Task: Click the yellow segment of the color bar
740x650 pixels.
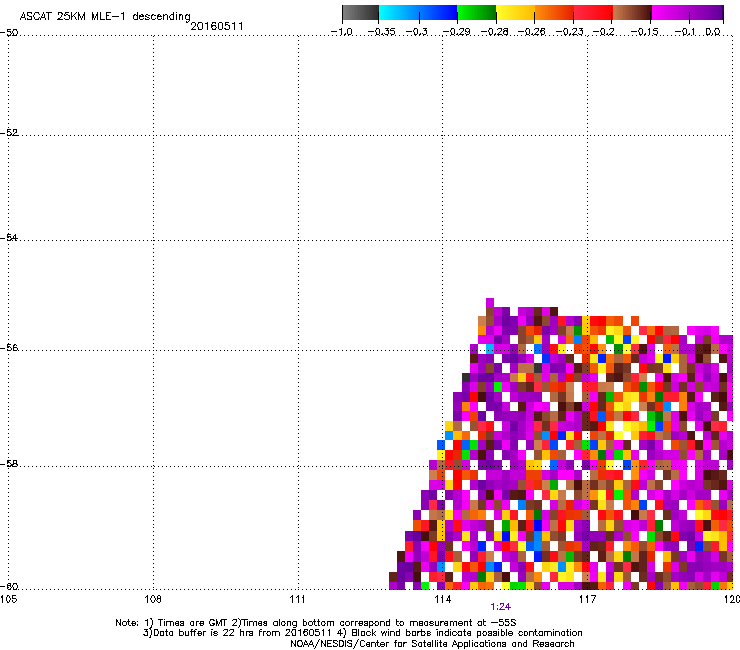Action: point(515,12)
